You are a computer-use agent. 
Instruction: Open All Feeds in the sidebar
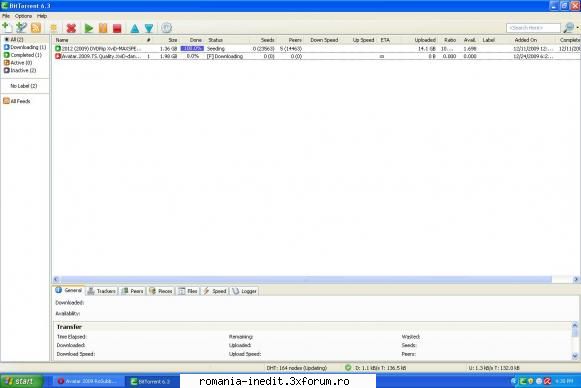point(17,101)
